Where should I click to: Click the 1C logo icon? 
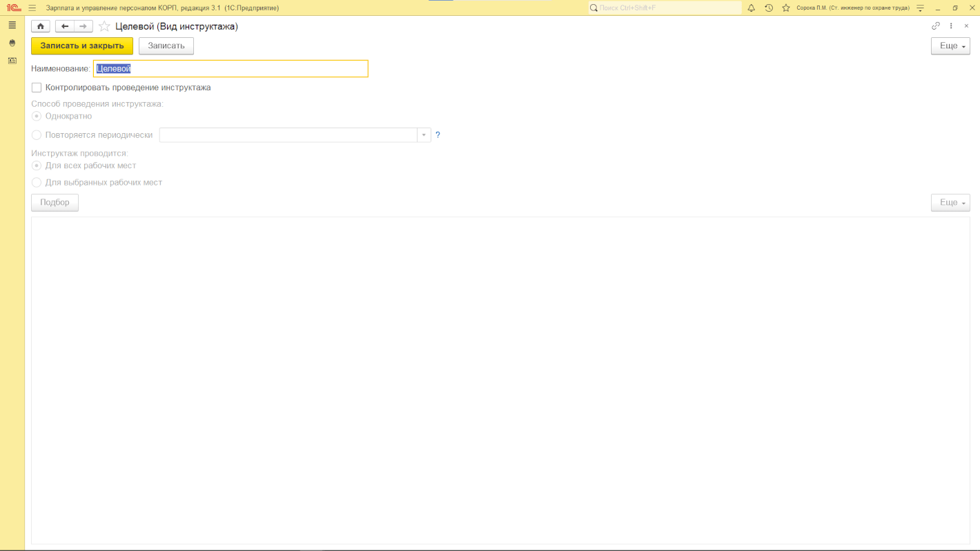tap(13, 8)
